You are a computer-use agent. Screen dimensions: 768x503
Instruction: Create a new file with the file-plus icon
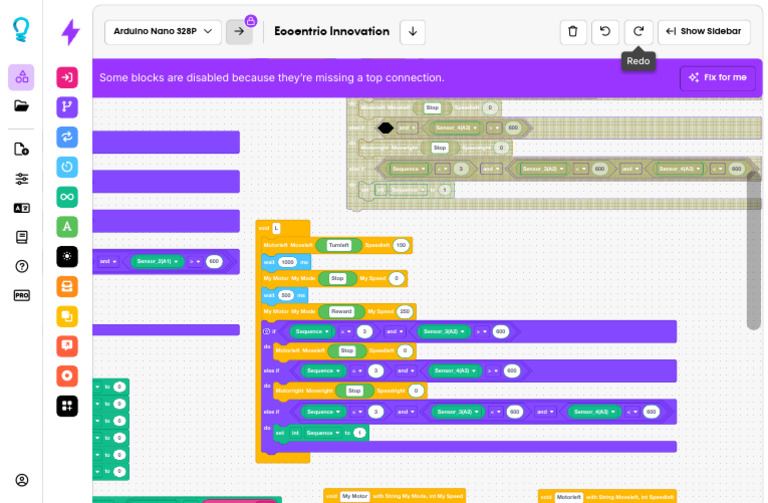click(x=21, y=149)
